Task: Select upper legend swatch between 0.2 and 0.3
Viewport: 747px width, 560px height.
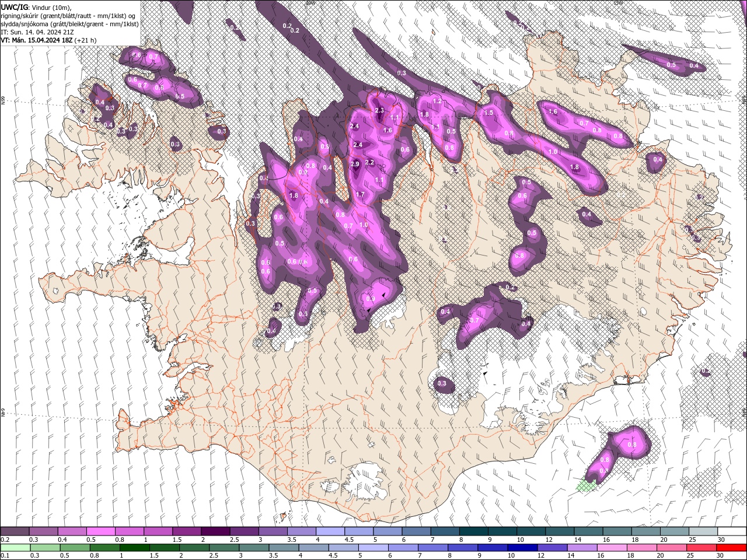Action: (x=15, y=531)
